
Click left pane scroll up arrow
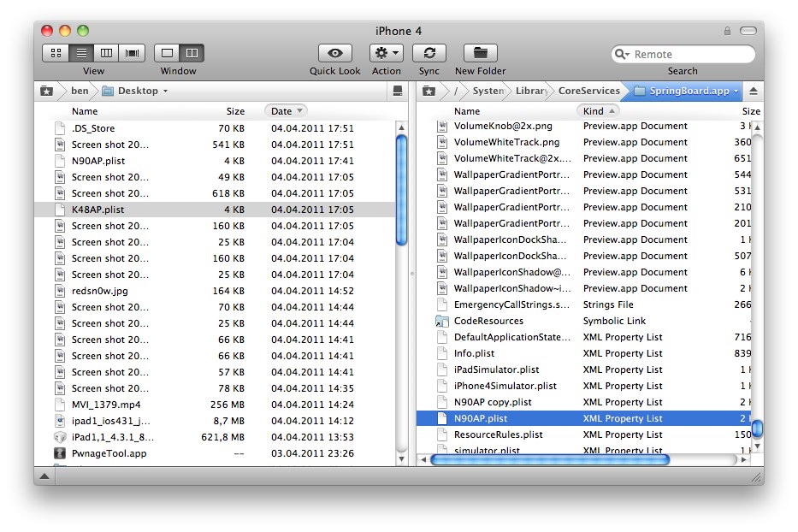(x=401, y=127)
